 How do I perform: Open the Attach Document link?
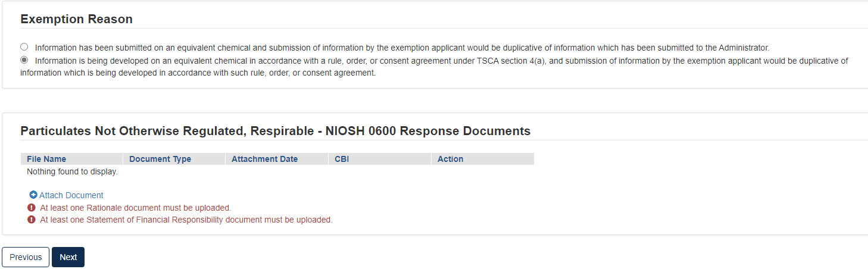coord(71,195)
